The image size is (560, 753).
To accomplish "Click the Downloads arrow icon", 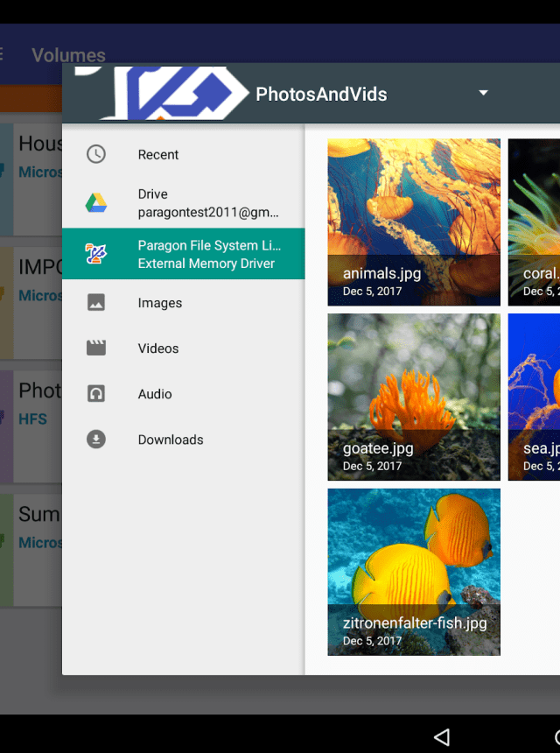I will click(96, 440).
